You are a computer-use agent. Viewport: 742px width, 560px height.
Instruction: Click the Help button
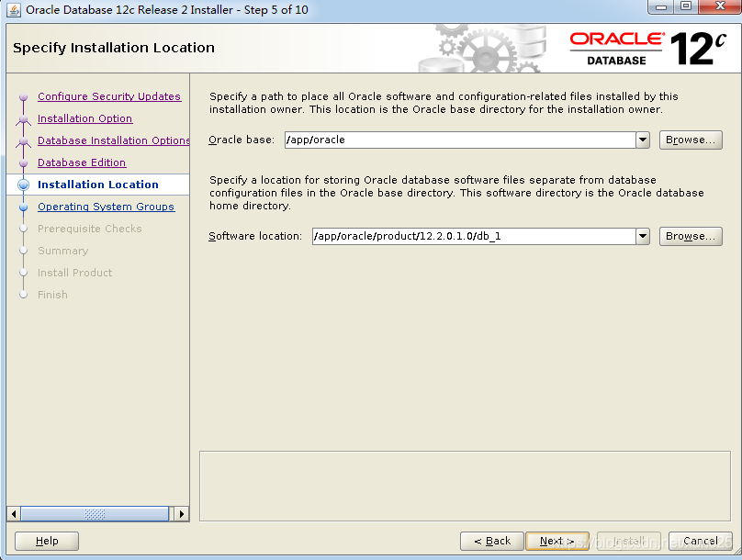pos(47,541)
